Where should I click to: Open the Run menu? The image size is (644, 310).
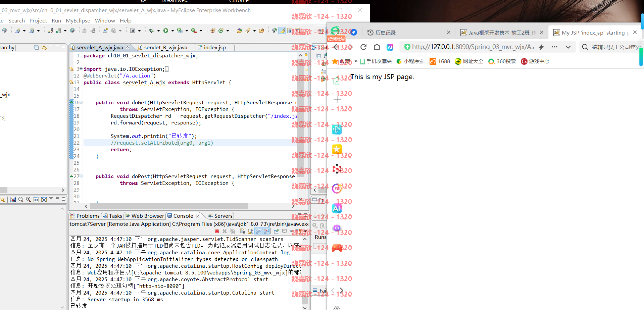[56, 20]
